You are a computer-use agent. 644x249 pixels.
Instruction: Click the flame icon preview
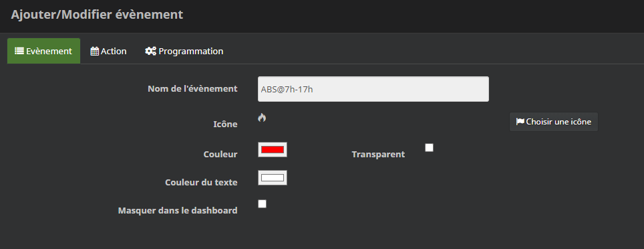point(262,118)
